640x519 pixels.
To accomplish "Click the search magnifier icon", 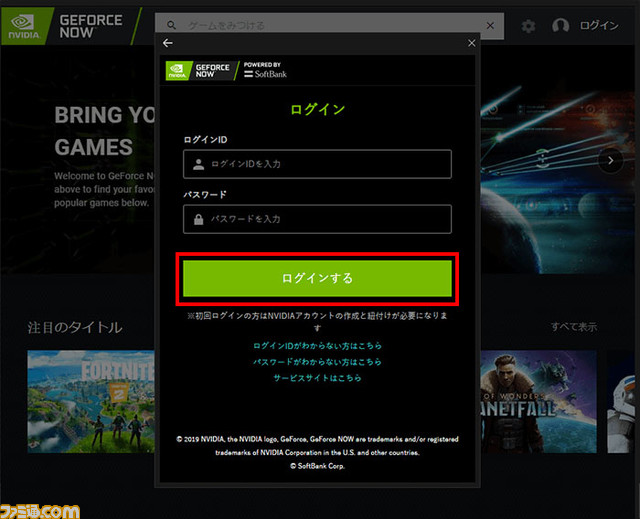I will pyautogui.click(x=171, y=26).
